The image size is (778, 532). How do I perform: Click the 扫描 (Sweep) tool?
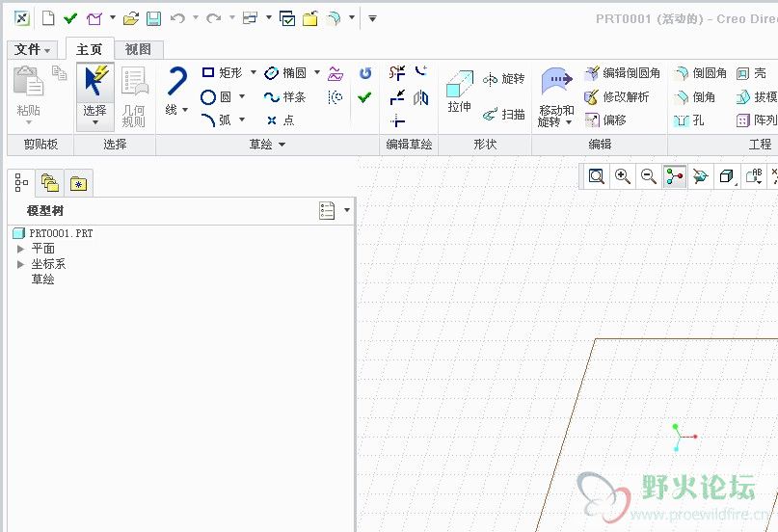click(503, 115)
